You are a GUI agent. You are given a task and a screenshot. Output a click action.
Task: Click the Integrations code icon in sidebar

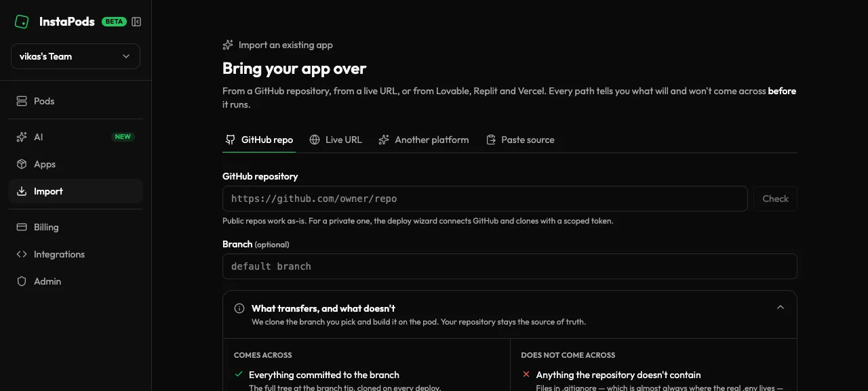pos(22,254)
